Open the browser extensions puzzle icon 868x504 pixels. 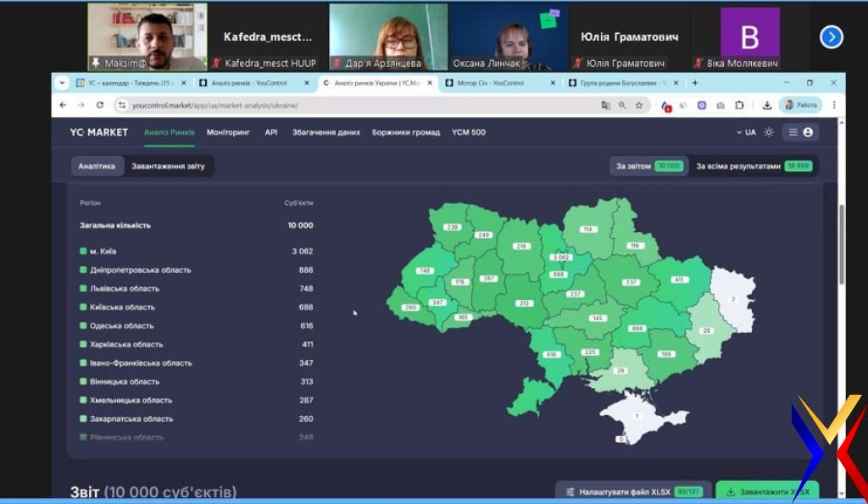(x=739, y=105)
